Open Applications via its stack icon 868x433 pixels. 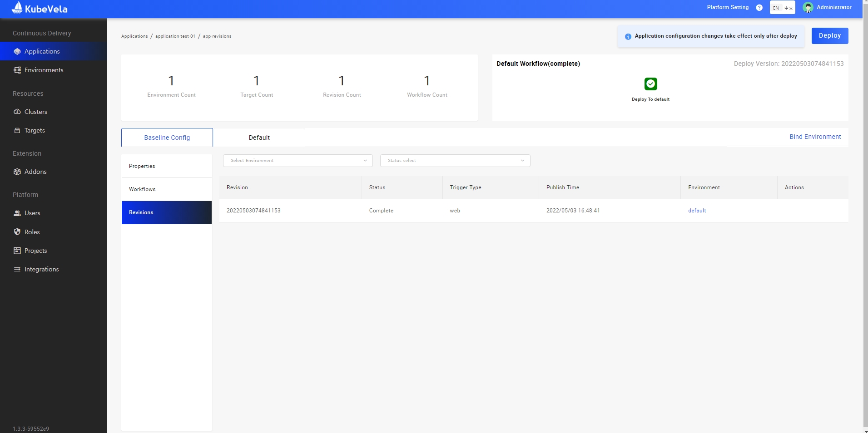(x=17, y=52)
